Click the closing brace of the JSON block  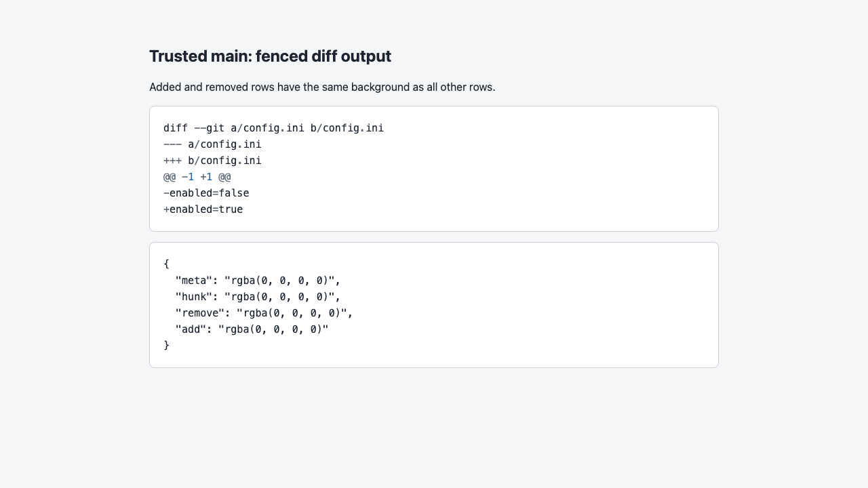tap(166, 345)
